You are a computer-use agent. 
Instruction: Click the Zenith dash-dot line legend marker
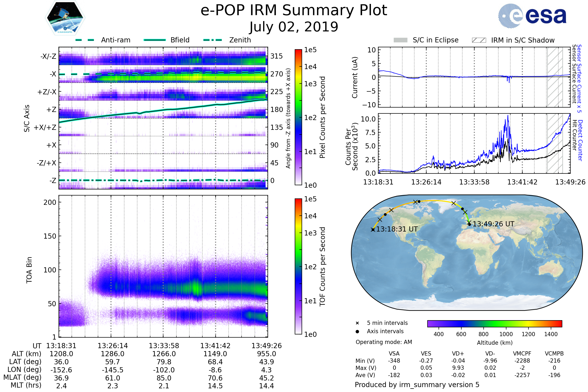tap(212, 40)
